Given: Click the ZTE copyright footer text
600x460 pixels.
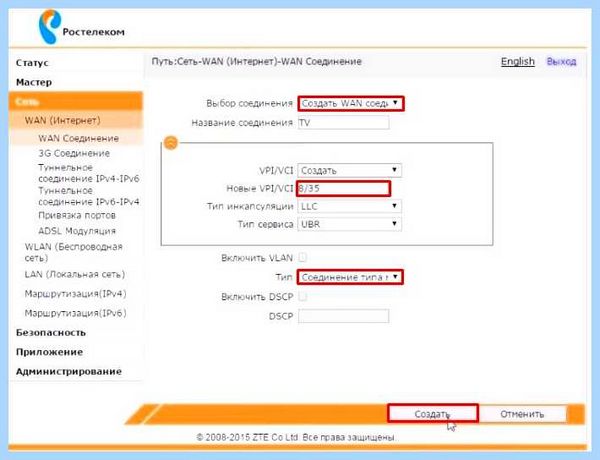Looking at the screenshot, I should (297, 437).
